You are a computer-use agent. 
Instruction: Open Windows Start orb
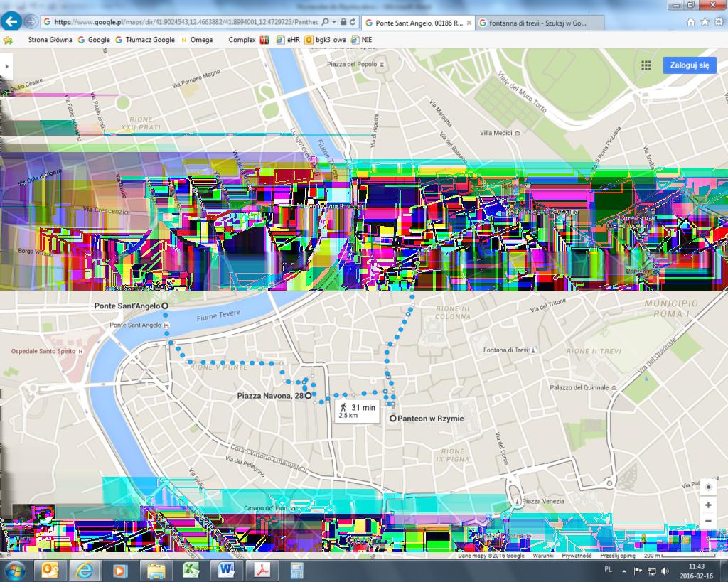point(15,571)
